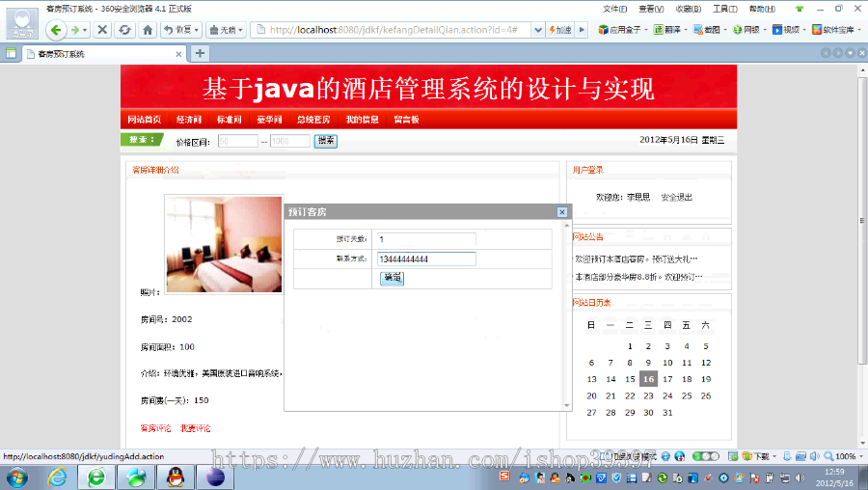Viewport: 868px width, 490px height.
Task: Click the minimum price field showing 50
Action: [x=237, y=141]
